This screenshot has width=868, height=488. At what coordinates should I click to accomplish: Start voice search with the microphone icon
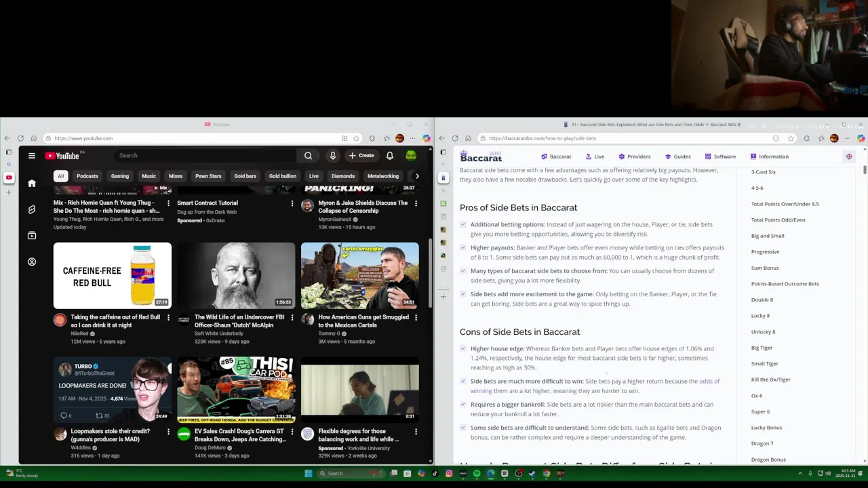(332, 156)
